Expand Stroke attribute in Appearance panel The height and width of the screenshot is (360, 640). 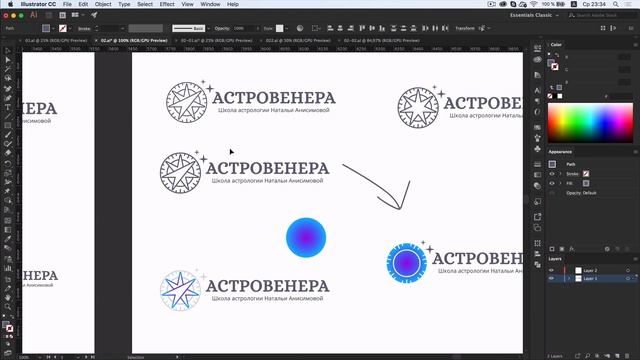(x=560, y=174)
